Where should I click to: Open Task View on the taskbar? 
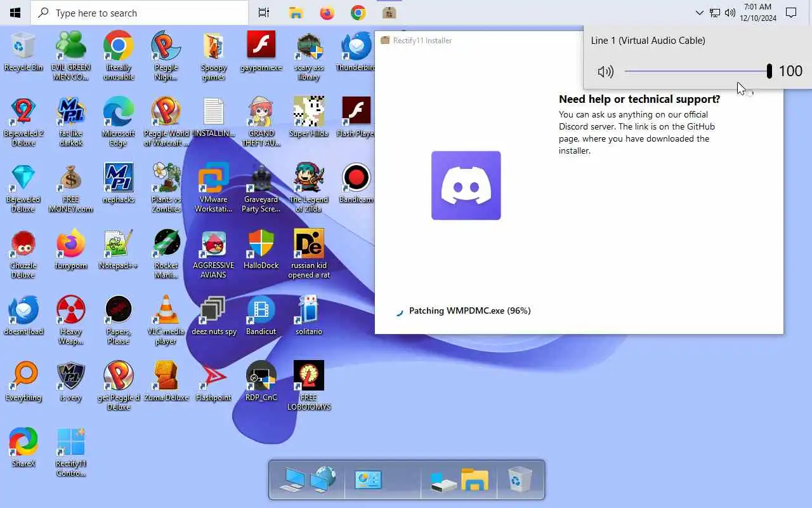click(264, 13)
